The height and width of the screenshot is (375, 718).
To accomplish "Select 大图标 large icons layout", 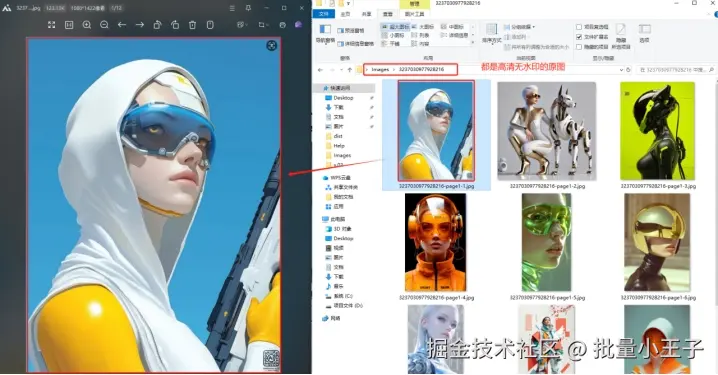I will (x=422, y=27).
